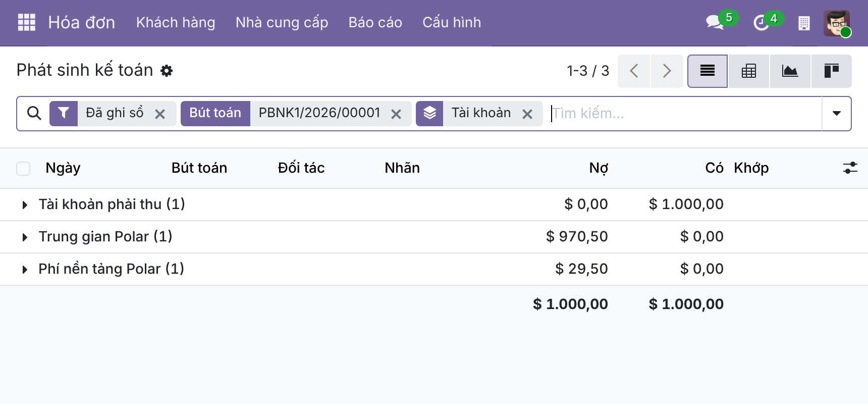
Task: Tick the select-all rows checkbox
Action: pos(23,168)
